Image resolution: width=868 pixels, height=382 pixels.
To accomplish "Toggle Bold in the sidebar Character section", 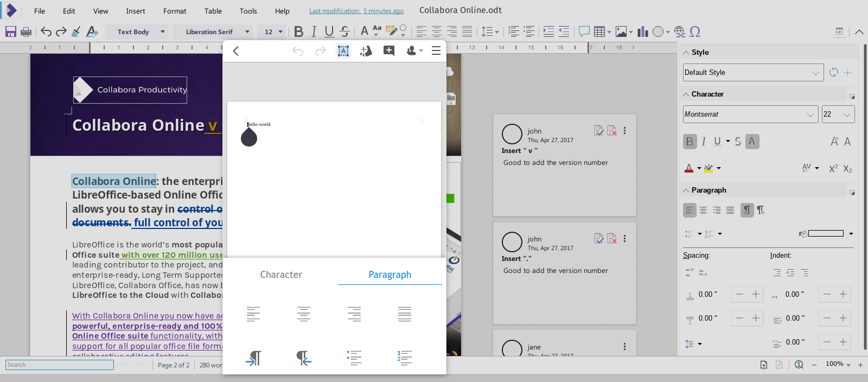I will click(690, 142).
